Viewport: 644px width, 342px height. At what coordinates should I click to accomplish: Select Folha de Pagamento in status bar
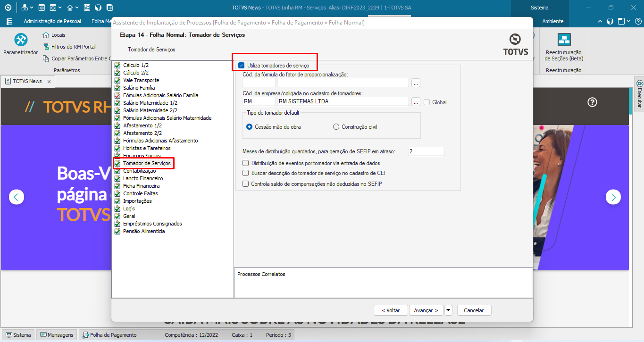pyautogui.click(x=109, y=335)
